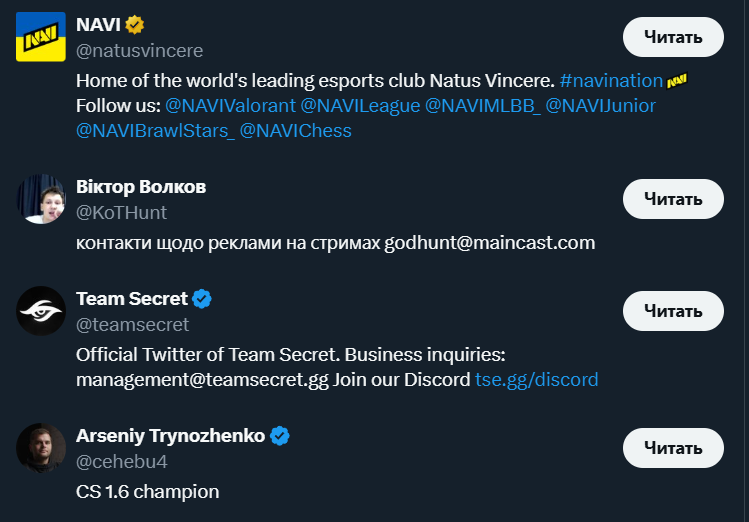Image resolution: width=749 pixels, height=522 pixels.
Task: Follow Team Secret with Читать button
Action: click(673, 311)
